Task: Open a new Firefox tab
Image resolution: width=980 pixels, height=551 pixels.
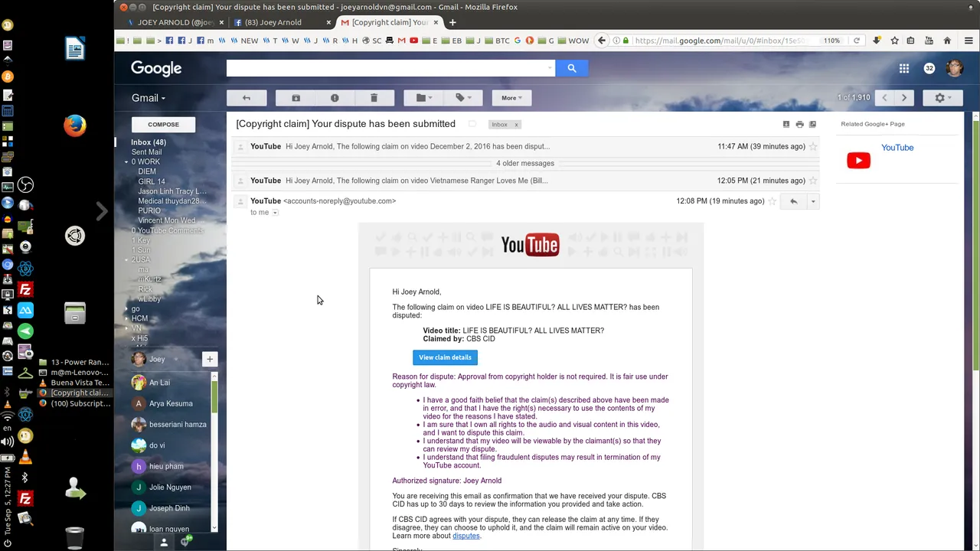Action: click(452, 22)
